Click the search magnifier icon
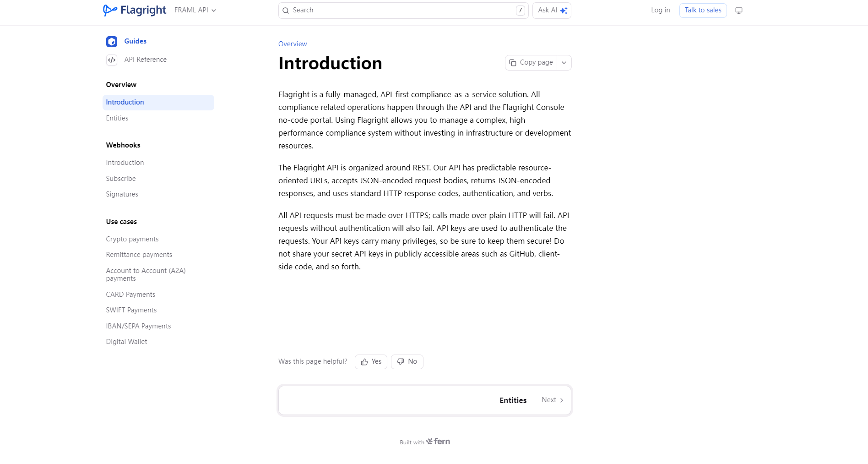This screenshot has height=464, width=868. (x=286, y=11)
